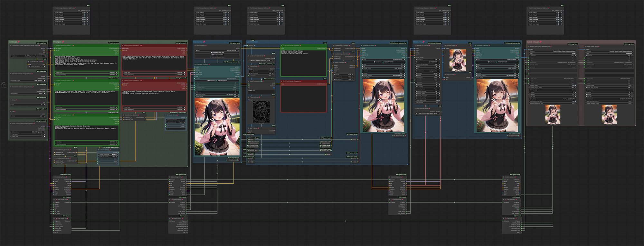The height and width of the screenshot is (246, 644).
Task: Click the help question mark on Canny Preview Image
Action: click(274, 97)
